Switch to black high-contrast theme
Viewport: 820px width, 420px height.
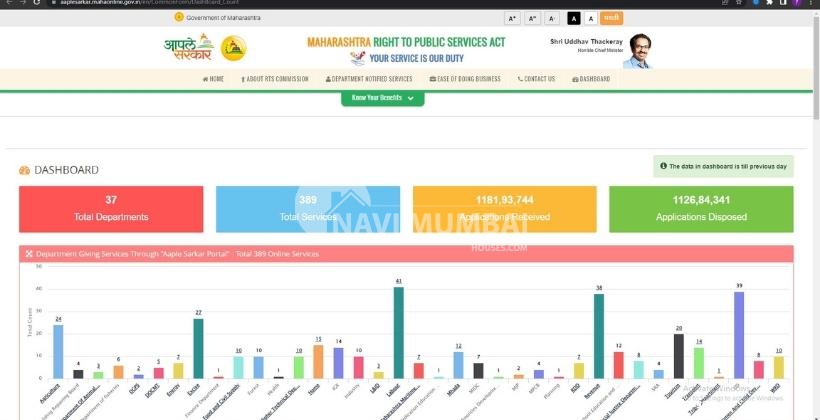pos(574,18)
